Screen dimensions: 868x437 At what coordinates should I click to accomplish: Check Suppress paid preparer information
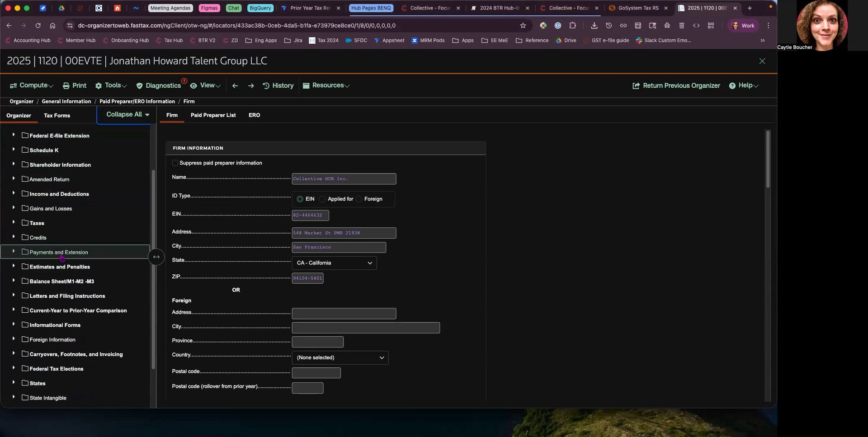pos(175,163)
